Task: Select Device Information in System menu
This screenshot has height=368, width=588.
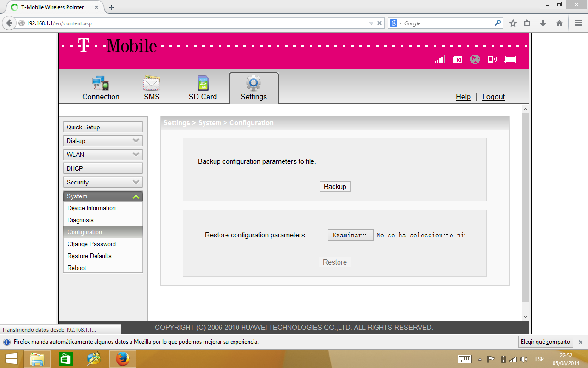Action: pyautogui.click(x=91, y=208)
